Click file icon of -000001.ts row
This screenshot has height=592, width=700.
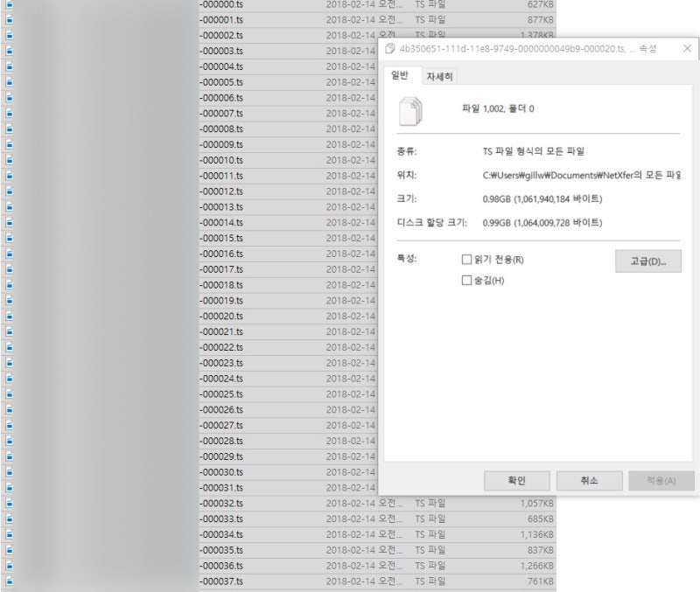point(9,19)
